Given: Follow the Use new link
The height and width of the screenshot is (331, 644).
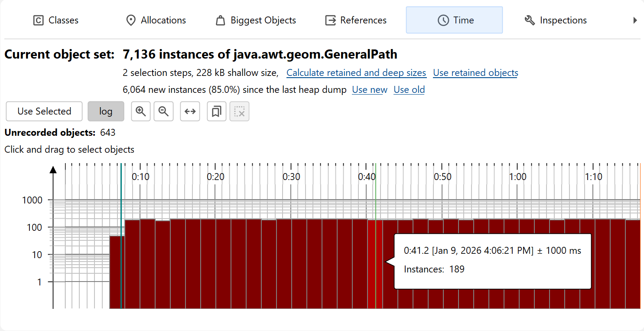Looking at the screenshot, I should pyautogui.click(x=370, y=90).
